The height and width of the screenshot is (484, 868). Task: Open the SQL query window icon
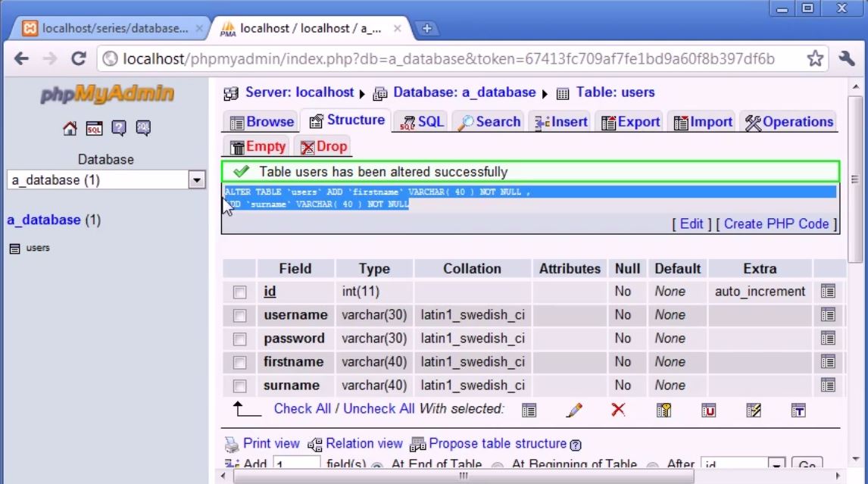click(93, 128)
